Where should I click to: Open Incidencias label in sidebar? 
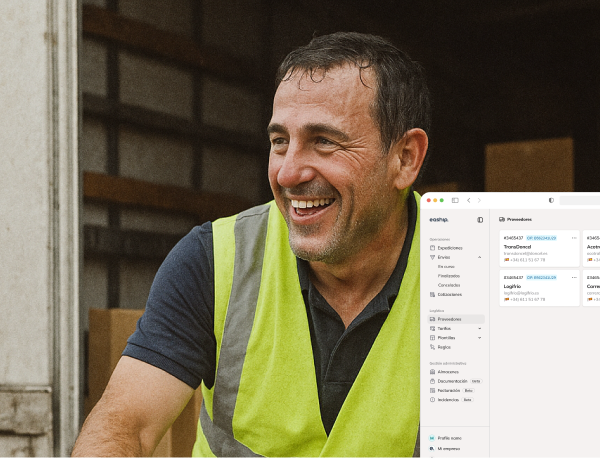(x=448, y=400)
